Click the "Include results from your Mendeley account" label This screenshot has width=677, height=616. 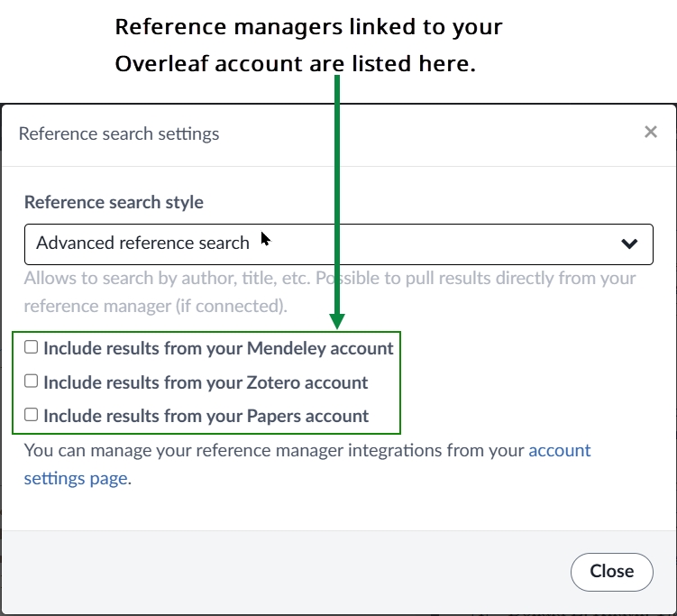pyautogui.click(x=218, y=348)
